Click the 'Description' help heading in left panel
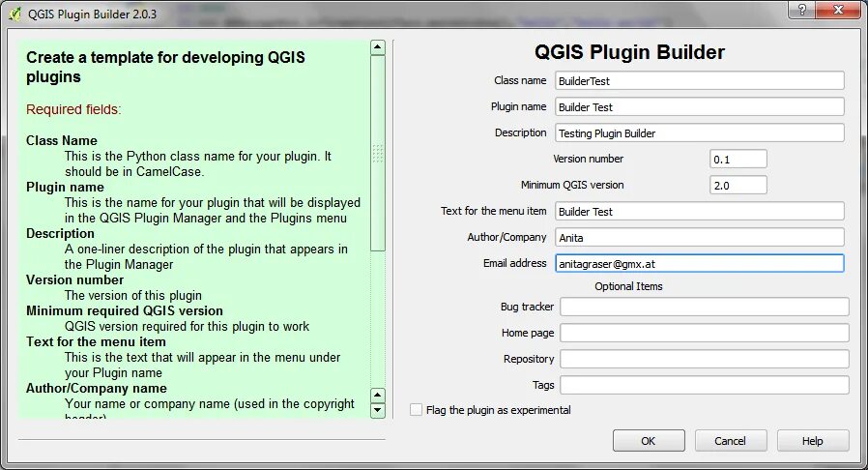Image resolution: width=868 pixels, height=470 pixels. click(60, 234)
